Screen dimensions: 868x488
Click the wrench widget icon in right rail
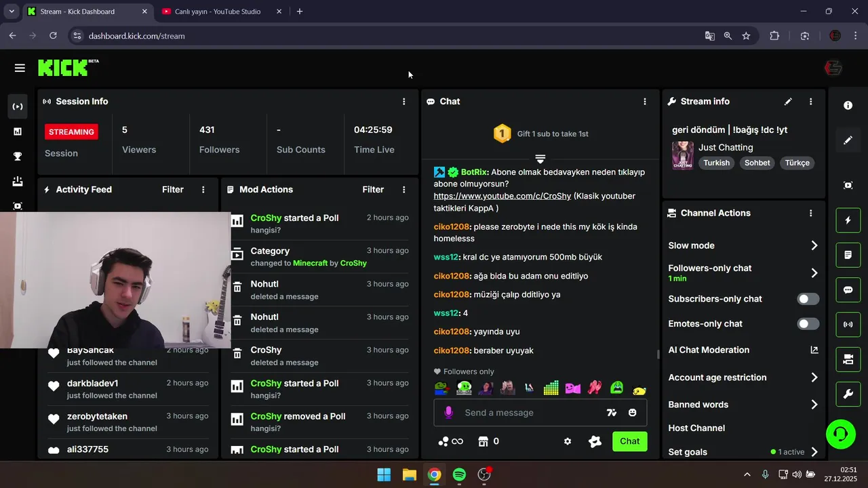[848, 394]
